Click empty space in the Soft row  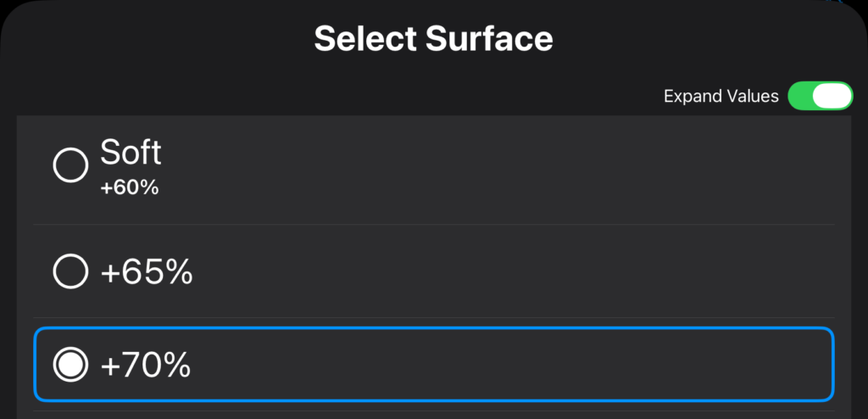click(509, 170)
